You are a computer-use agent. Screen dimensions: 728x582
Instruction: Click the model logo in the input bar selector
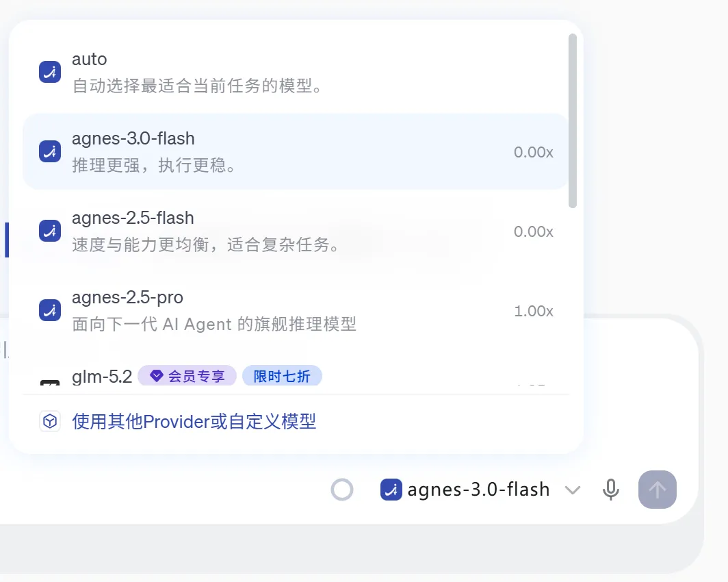(391, 490)
